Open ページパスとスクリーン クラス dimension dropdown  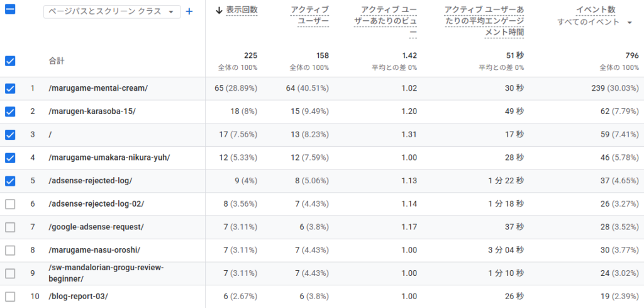point(112,11)
